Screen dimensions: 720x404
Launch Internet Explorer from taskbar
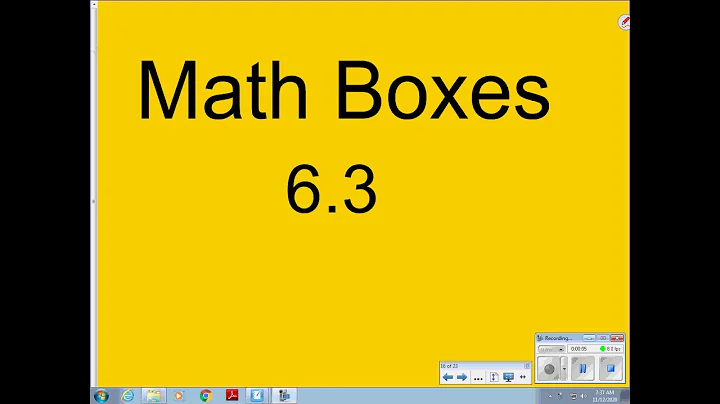pyautogui.click(x=128, y=395)
